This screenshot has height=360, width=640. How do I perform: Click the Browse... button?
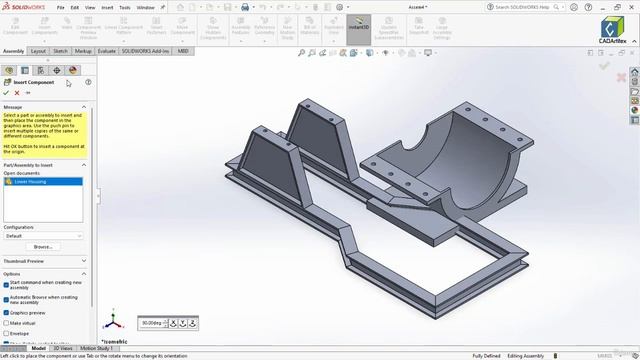(43, 247)
